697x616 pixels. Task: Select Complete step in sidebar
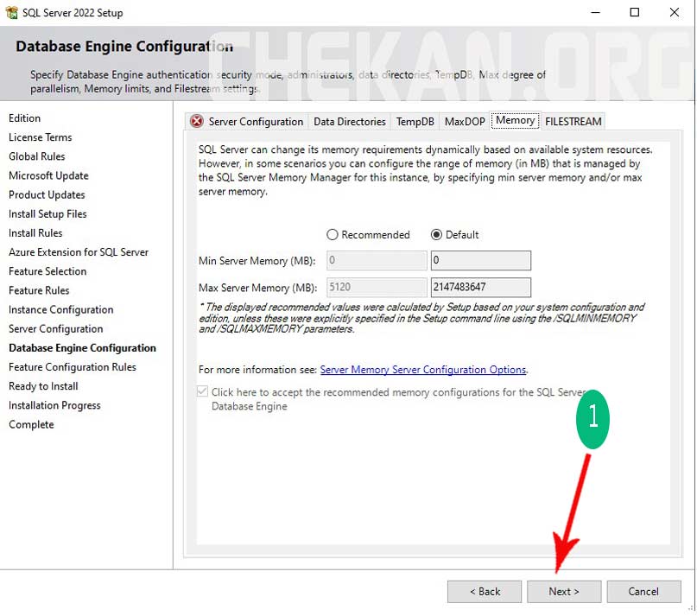click(x=31, y=424)
